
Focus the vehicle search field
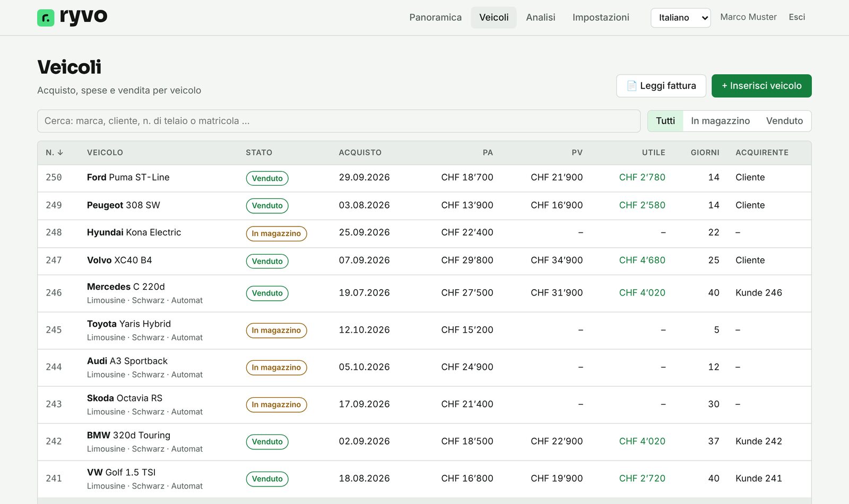click(x=339, y=121)
